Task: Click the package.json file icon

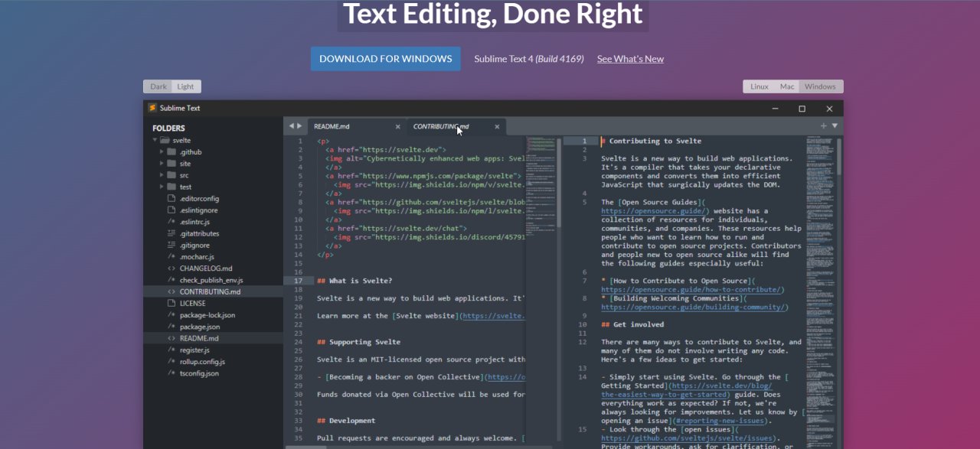Action: [171, 327]
